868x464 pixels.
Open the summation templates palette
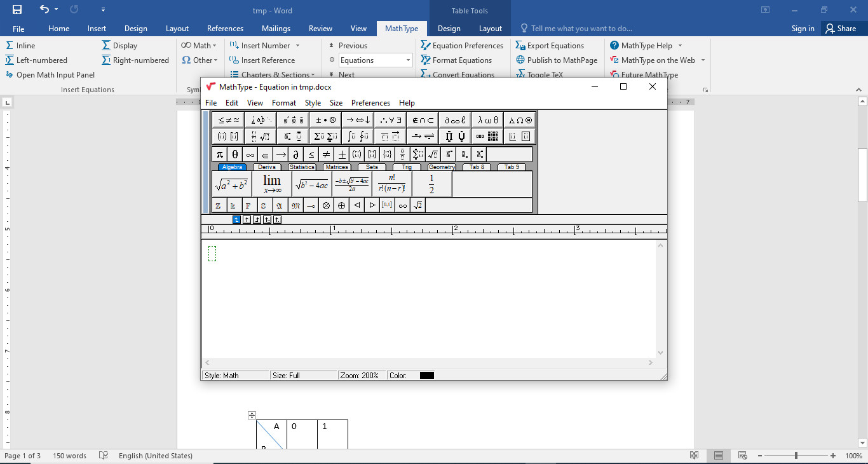coord(325,136)
